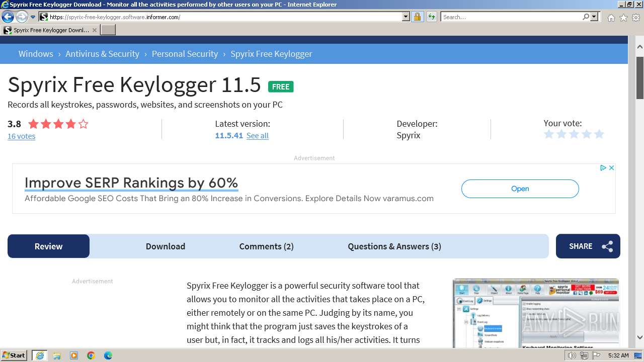Screen dimensions: 644x362
Task: Open the 5:32 AM system clock
Action: [x=618, y=355]
